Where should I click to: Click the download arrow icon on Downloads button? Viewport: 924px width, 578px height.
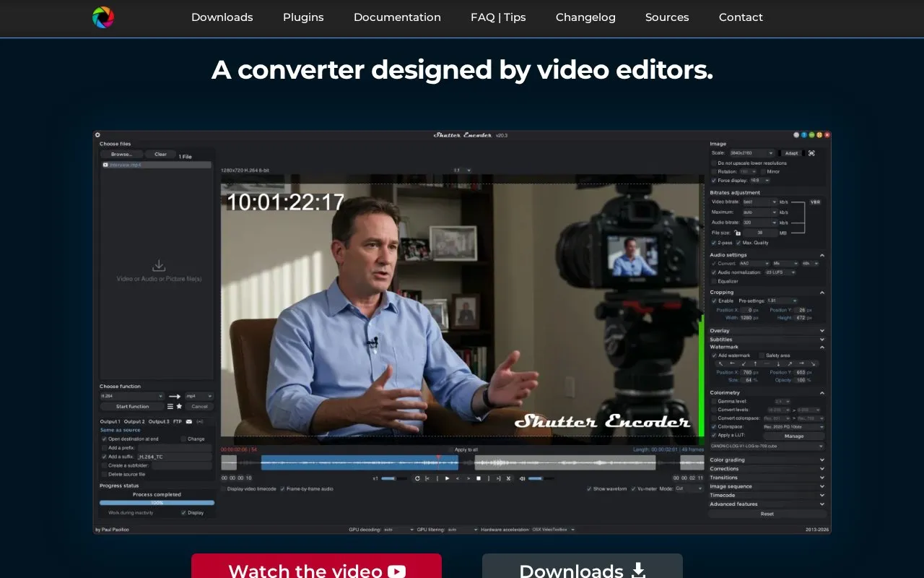pos(638,571)
